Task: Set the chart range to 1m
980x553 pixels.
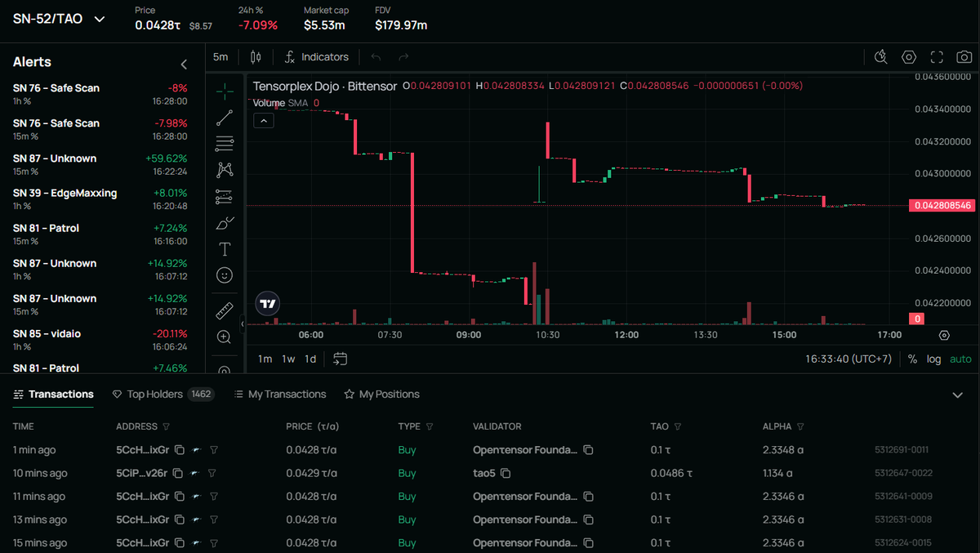Action: click(x=265, y=359)
